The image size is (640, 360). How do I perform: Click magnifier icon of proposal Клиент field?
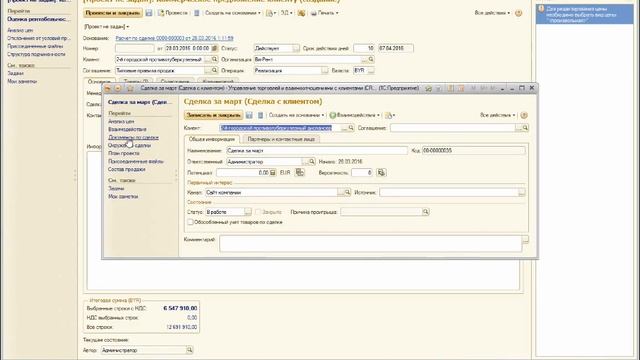(214, 59)
